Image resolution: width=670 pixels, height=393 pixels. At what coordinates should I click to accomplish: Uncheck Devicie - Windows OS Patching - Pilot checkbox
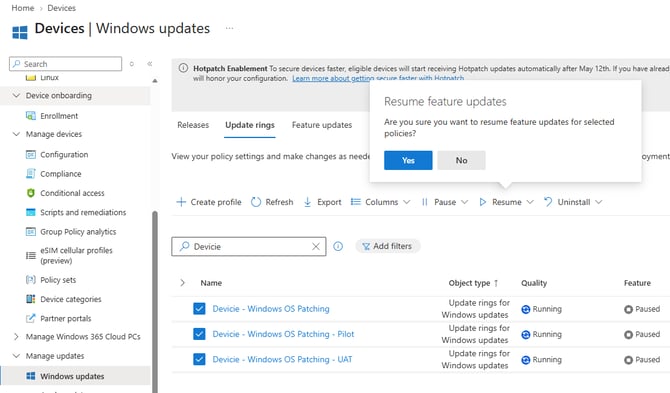199,334
